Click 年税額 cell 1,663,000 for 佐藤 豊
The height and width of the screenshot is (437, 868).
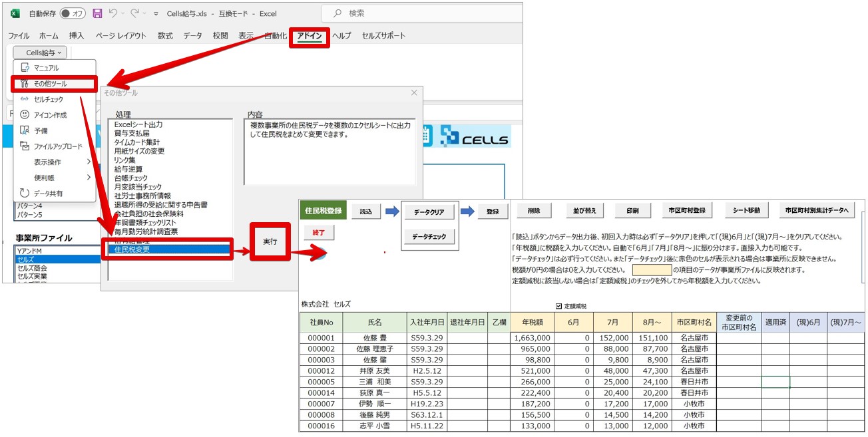coord(533,338)
